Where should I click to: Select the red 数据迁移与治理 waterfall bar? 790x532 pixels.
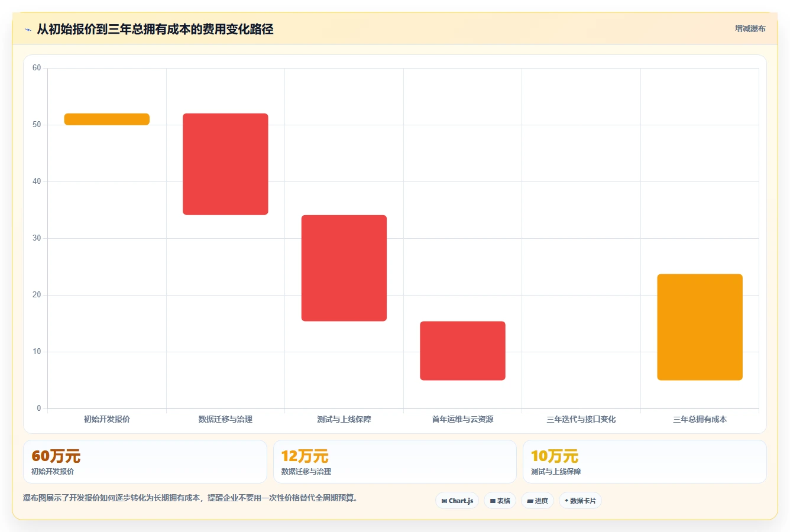pyautogui.click(x=225, y=164)
